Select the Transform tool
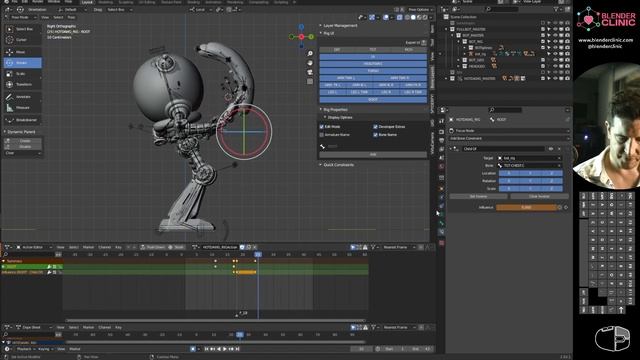This screenshot has width=640, height=360. pos(22,84)
